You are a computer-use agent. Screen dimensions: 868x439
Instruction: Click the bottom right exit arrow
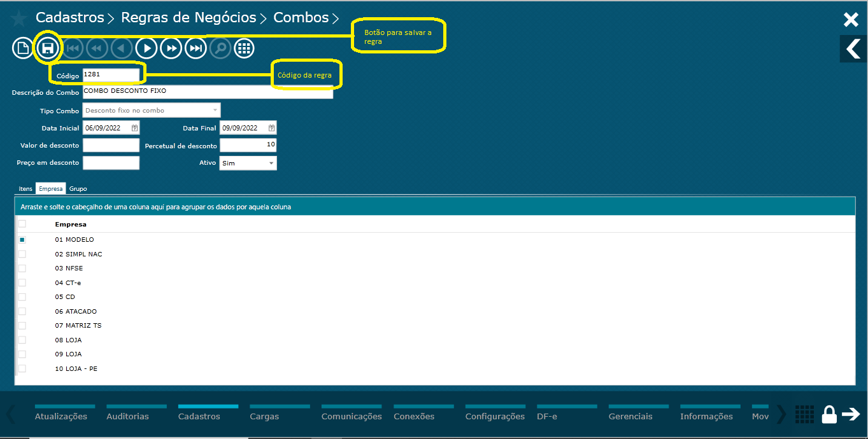[x=851, y=414]
